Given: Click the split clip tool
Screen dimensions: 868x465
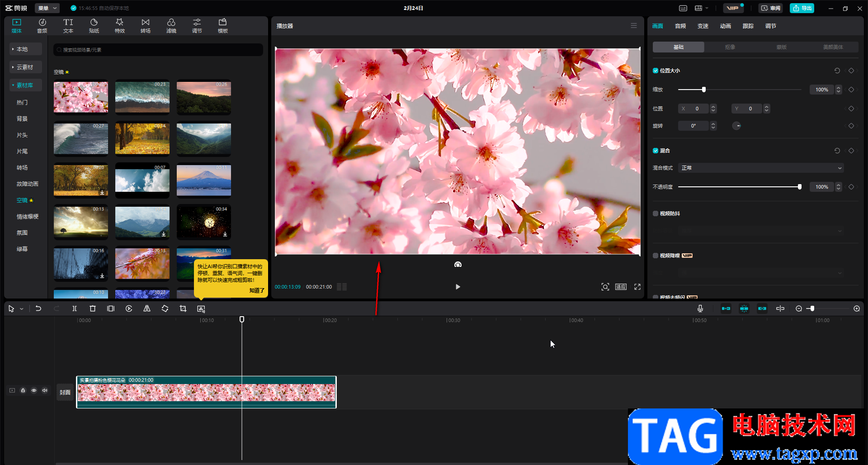Looking at the screenshot, I should [75, 308].
